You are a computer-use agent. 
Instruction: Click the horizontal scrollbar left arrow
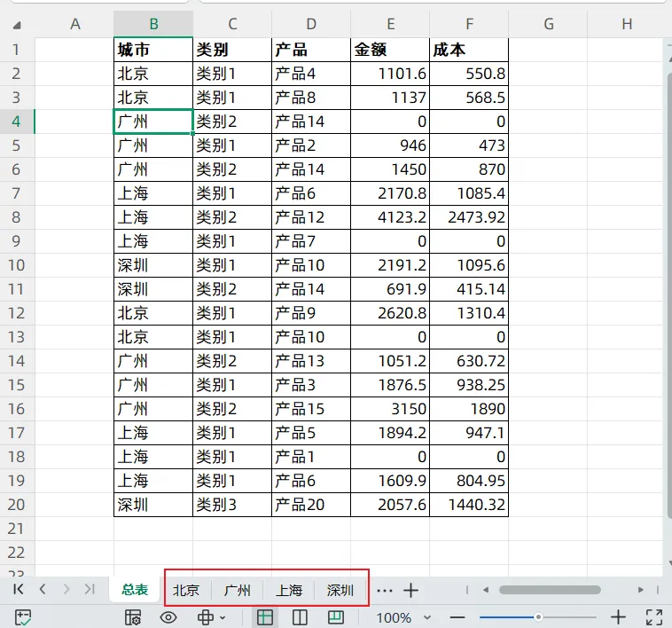(486, 590)
